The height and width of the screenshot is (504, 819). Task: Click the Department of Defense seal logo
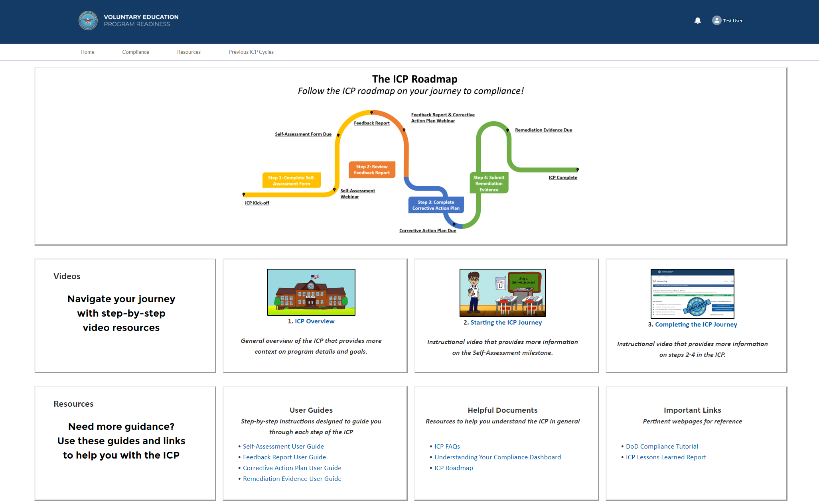(88, 21)
